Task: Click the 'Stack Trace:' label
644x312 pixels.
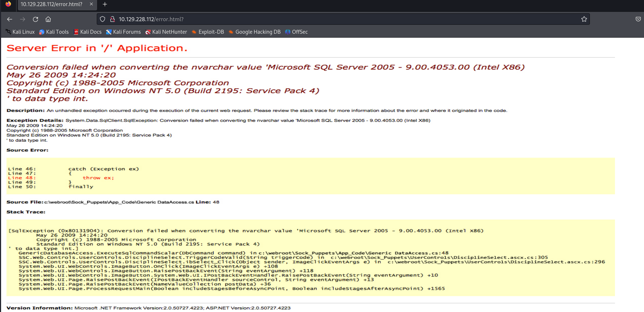Action: 26,212
